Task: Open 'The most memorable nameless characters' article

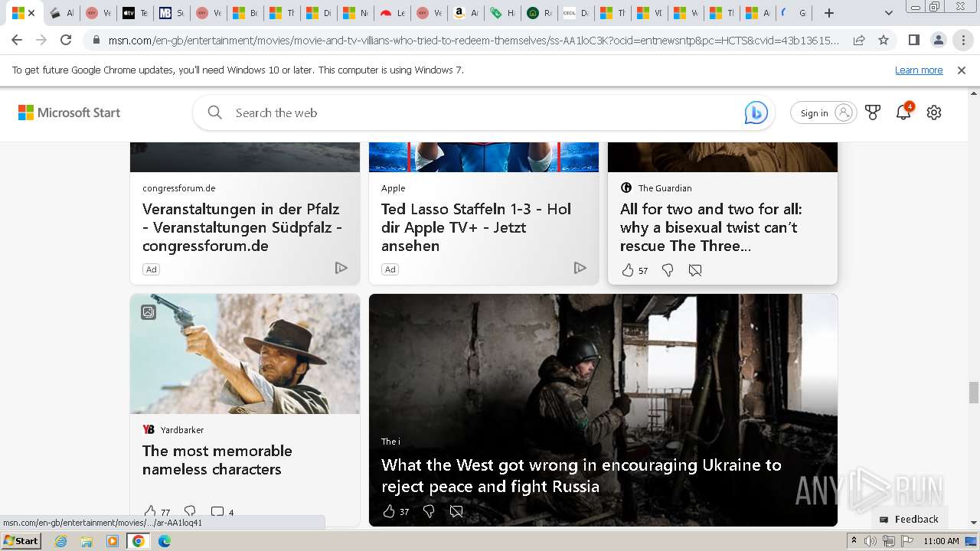Action: coord(217,460)
